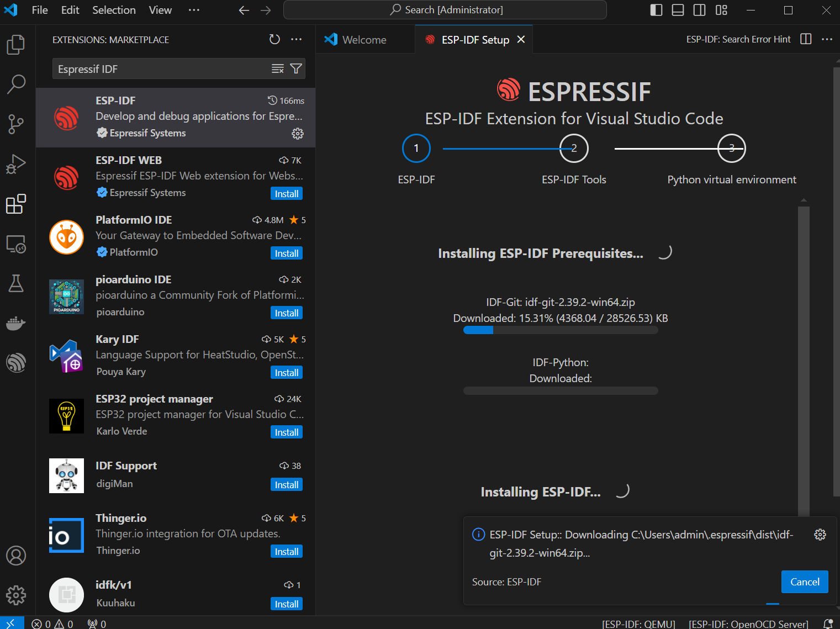Click the IDF-Python download progress bar
The width and height of the screenshot is (840, 629).
pos(561,390)
